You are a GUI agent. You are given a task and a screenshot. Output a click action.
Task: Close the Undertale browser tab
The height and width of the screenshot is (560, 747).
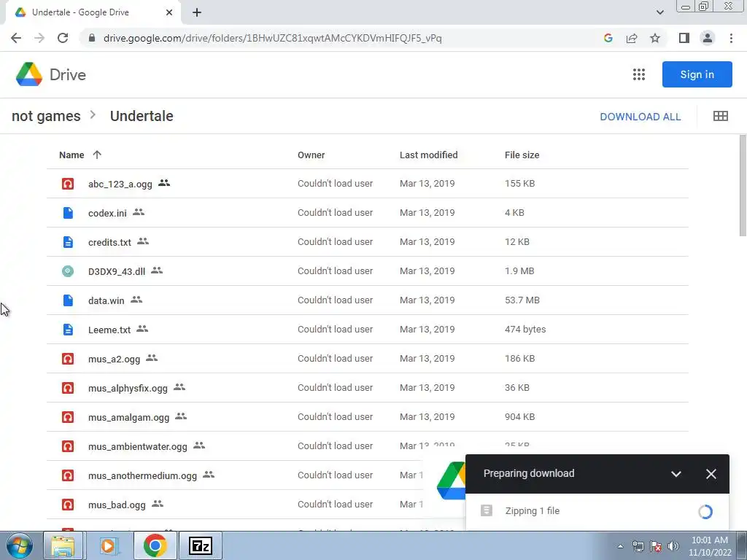click(169, 12)
